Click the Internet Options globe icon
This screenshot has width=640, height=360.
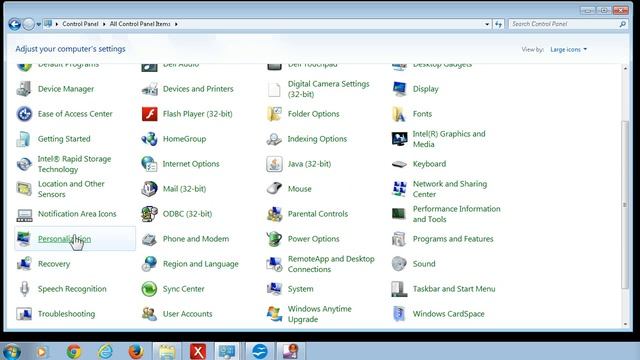tap(149, 164)
